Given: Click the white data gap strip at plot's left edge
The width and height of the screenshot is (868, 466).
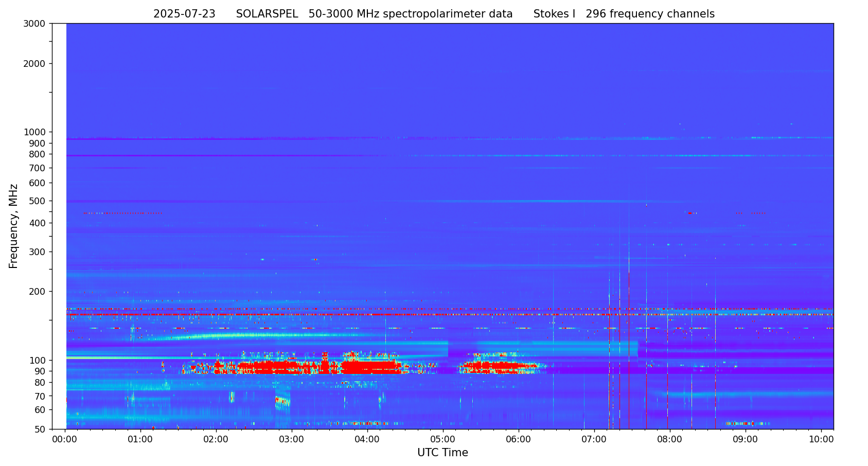Looking at the screenshot, I should tap(59, 226).
